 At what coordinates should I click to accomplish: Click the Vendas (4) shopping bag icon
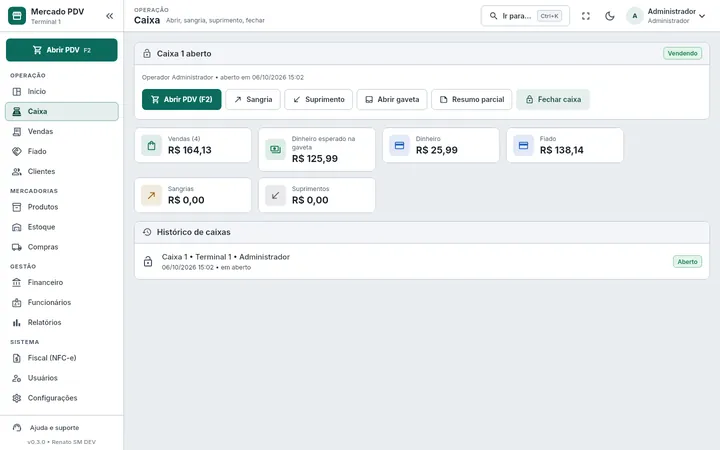(152, 146)
